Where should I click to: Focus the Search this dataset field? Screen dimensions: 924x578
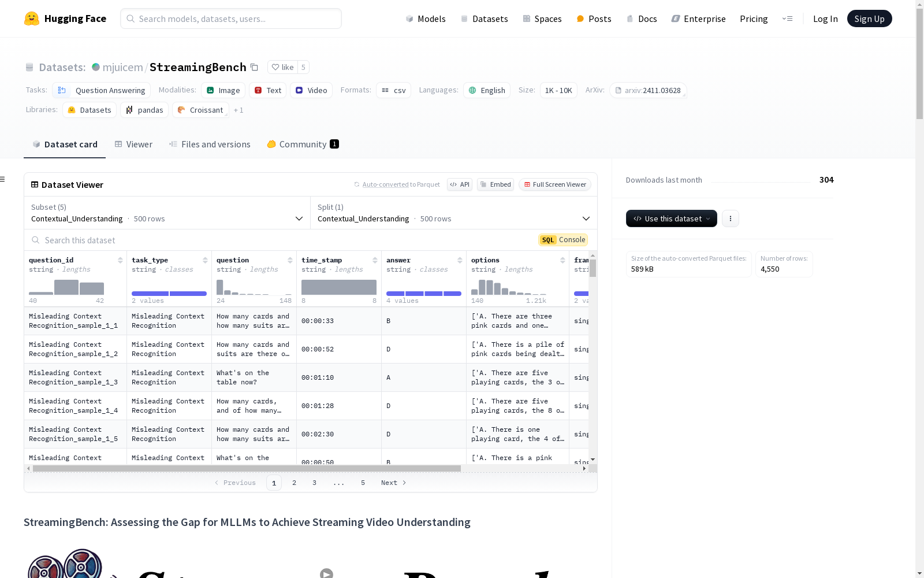point(280,240)
